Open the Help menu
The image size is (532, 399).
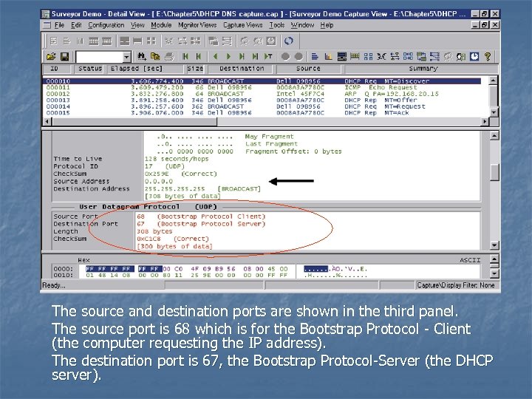tap(327, 25)
